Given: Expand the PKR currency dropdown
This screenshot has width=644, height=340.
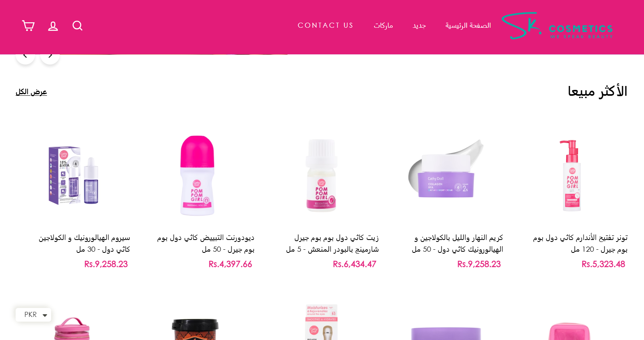Looking at the screenshot, I should [x=34, y=315].
